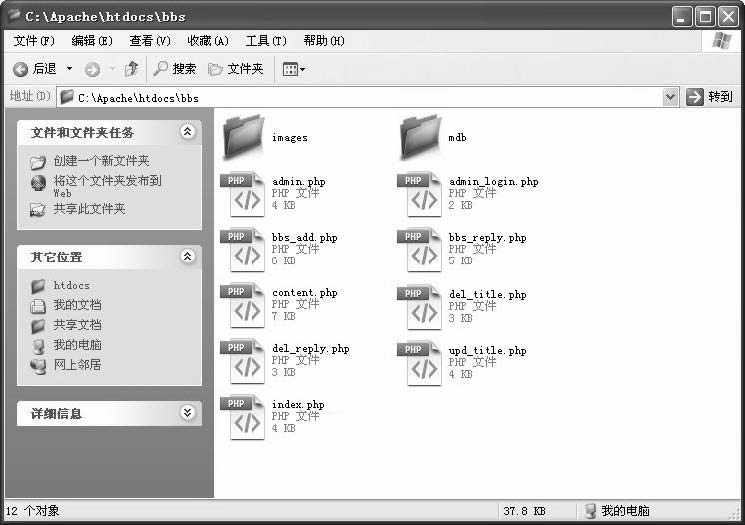Click the My Documents (我的文档) icon
The width and height of the screenshot is (745, 525).
[x=38, y=306]
